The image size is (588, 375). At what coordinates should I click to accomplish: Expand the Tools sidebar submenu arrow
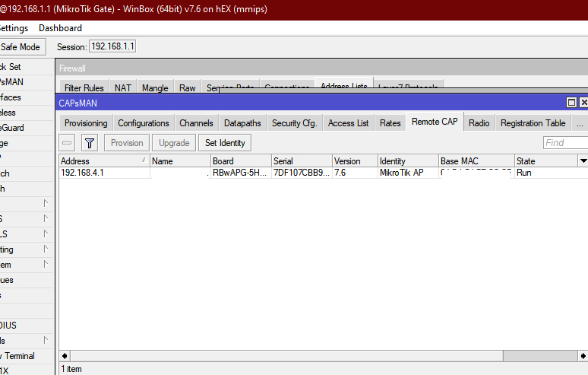point(46,340)
